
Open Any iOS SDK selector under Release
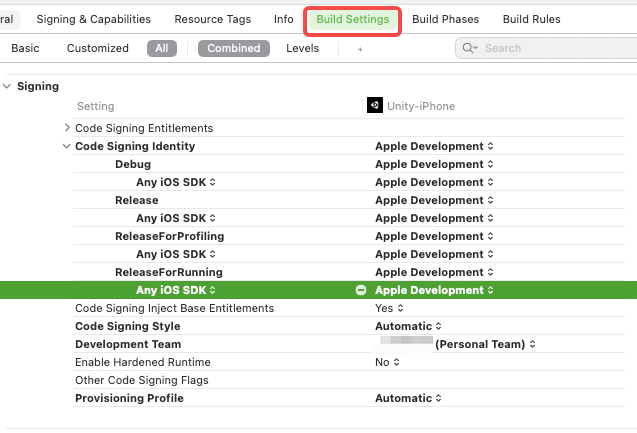coord(176,218)
